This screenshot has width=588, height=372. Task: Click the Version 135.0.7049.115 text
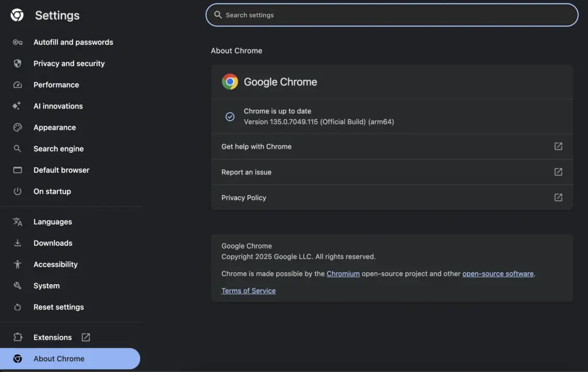tap(319, 122)
